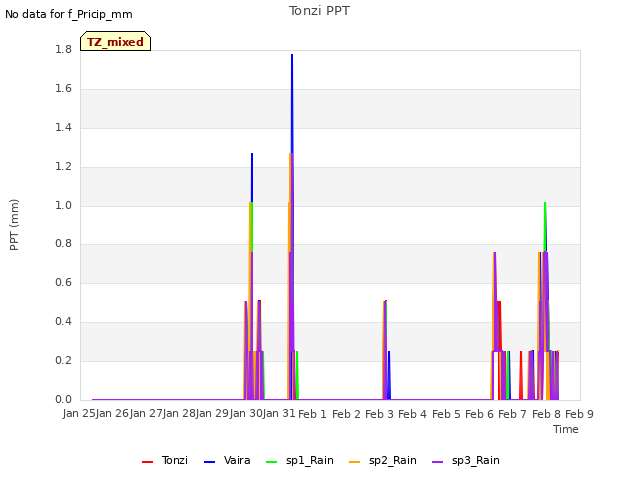Click the 0.0 y-axis tick label
The width and height of the screenshot is (640, 480).
tap(63, 399)
